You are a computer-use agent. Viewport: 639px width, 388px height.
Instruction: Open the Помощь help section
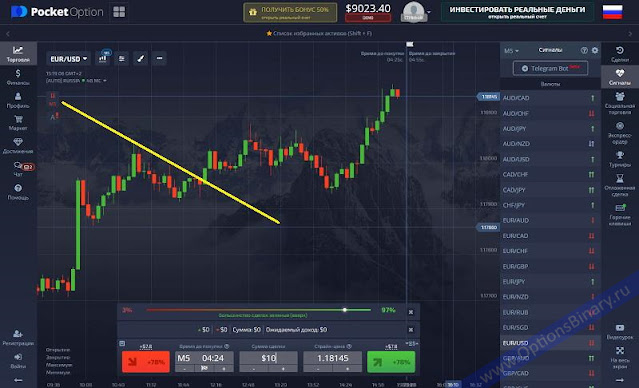coord(18,192)
